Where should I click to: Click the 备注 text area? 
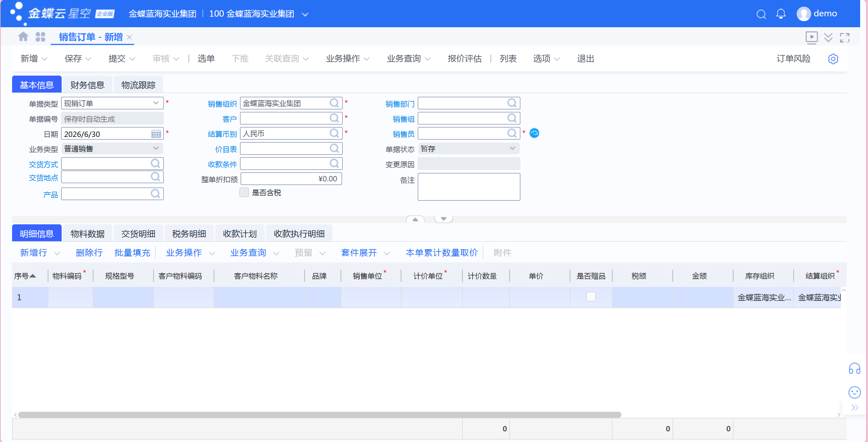point(469,187)
